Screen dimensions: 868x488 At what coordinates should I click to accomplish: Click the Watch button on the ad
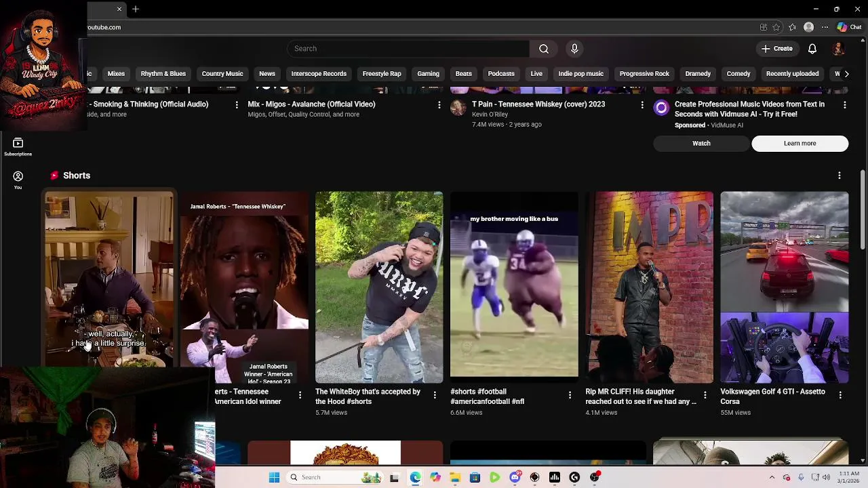pos(701,144)
